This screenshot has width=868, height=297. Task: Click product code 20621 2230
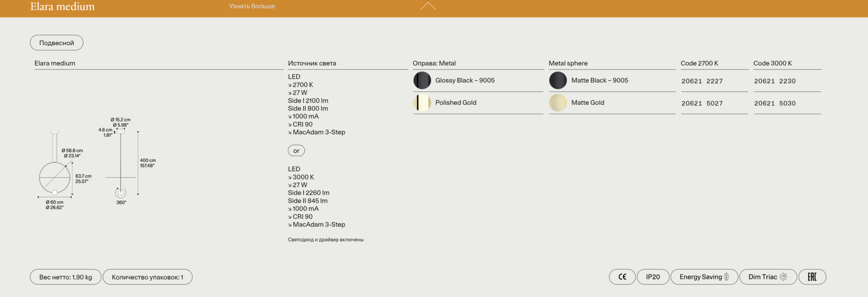pyautogui.click(x=775, y=81)
